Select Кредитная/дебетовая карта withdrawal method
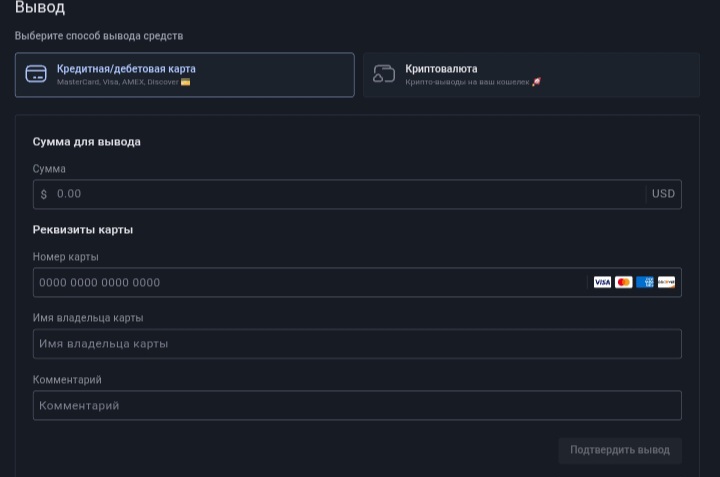The width and height of the screenshot is (720, 477). point(184,75)
